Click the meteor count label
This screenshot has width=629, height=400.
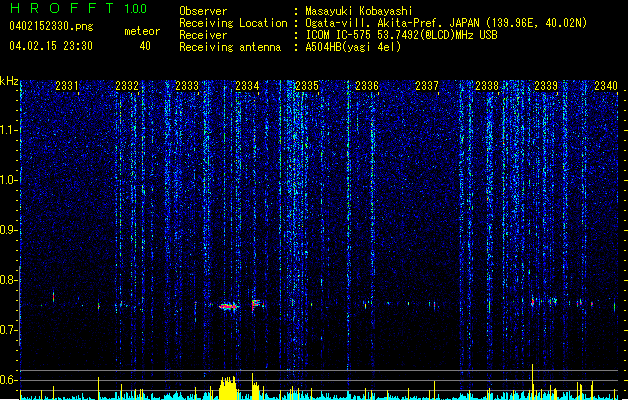point(142,31)
